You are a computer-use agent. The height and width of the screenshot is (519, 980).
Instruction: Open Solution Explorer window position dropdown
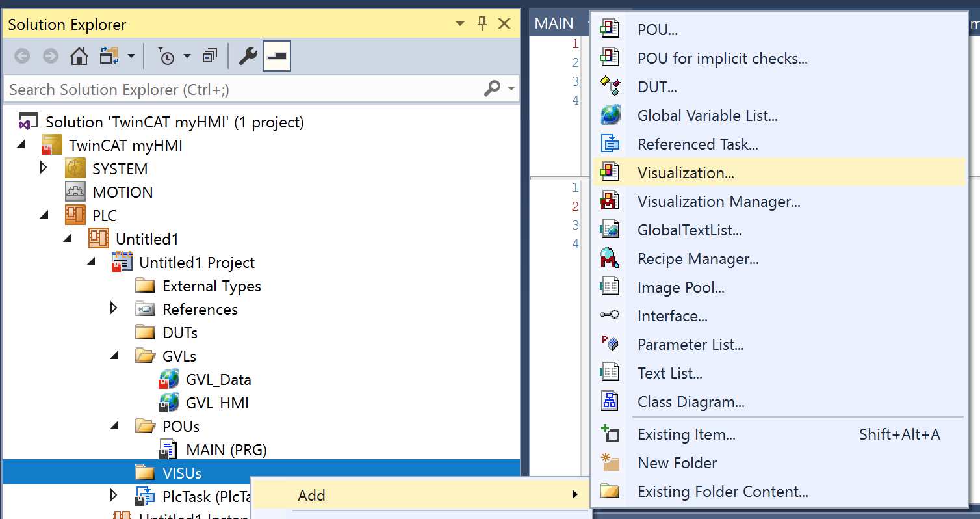coord(460,24)
